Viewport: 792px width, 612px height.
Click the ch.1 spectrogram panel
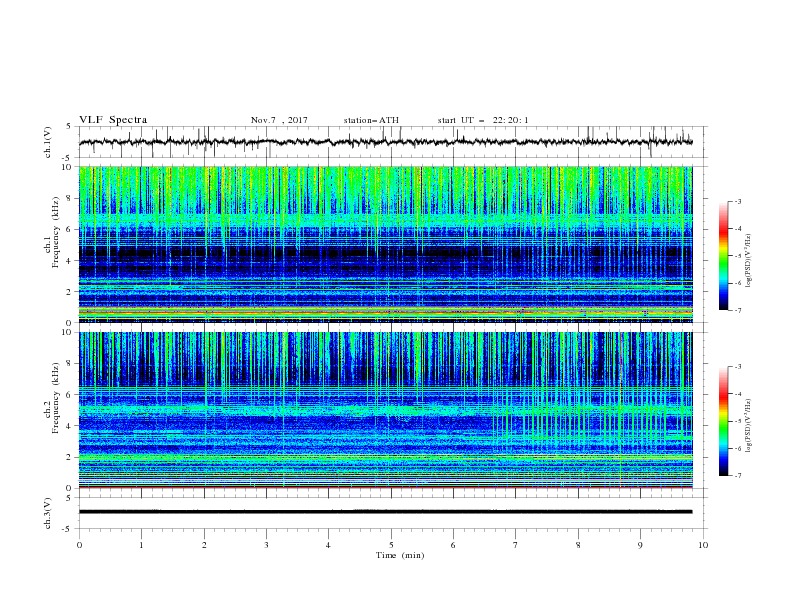tap(385, 244)
